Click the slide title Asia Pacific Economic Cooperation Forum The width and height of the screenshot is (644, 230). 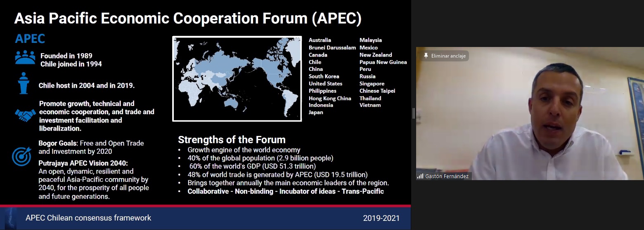pyautogui.click(x=188, y=19)
